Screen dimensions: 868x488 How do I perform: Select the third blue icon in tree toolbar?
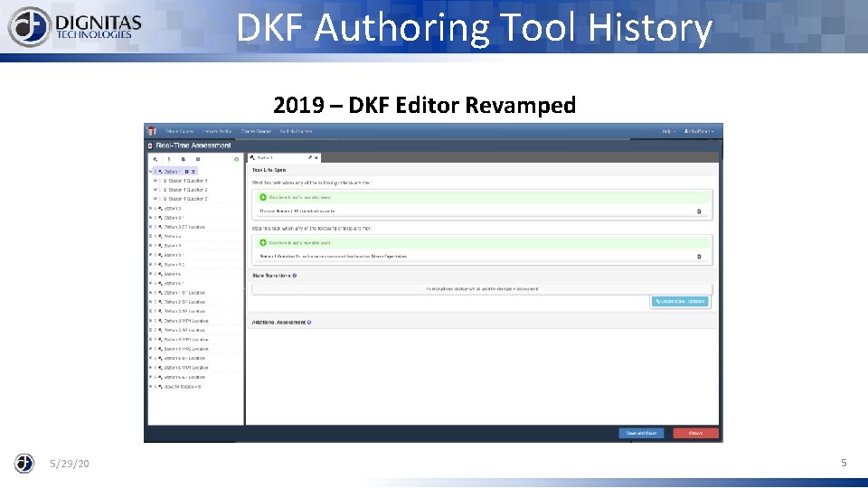(184, 159)
